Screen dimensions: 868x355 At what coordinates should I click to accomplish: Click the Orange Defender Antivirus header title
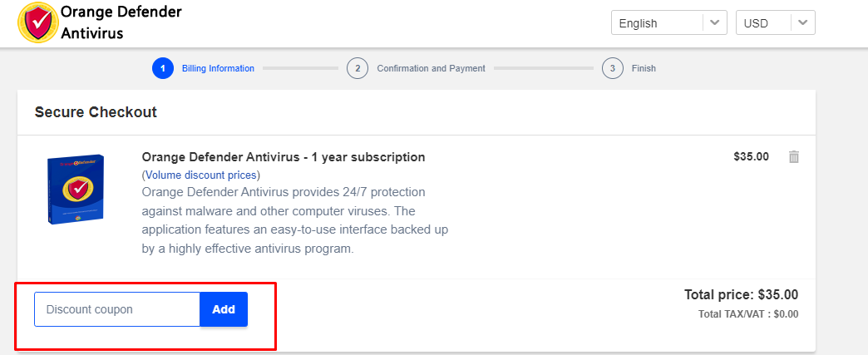[x=121, y=22]
